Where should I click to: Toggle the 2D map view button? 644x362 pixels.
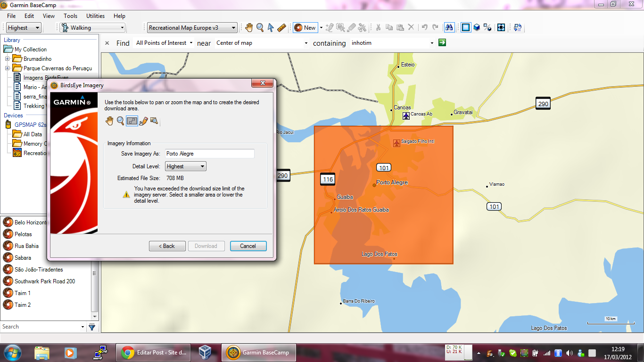coord(466,28)
